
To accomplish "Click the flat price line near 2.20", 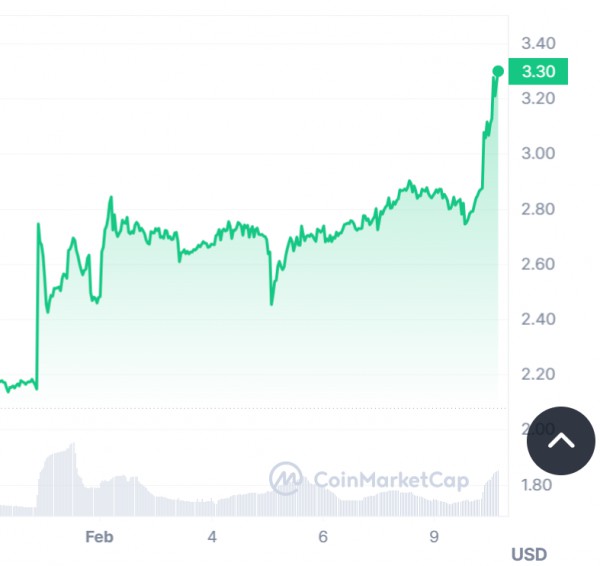I will 18,384.
